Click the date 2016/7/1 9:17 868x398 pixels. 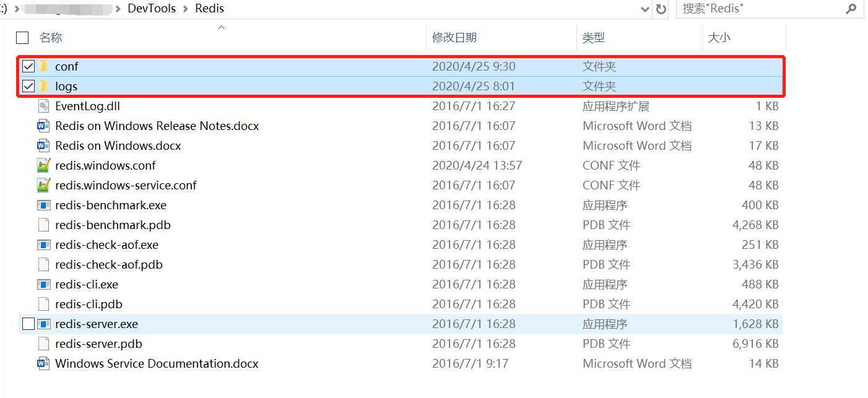click(471, 363)
